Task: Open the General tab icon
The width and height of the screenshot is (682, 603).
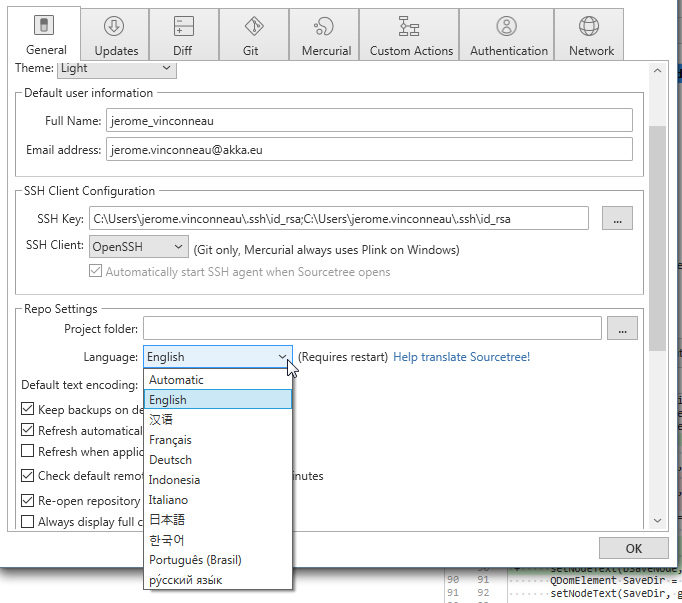Action: click(44, 25)
